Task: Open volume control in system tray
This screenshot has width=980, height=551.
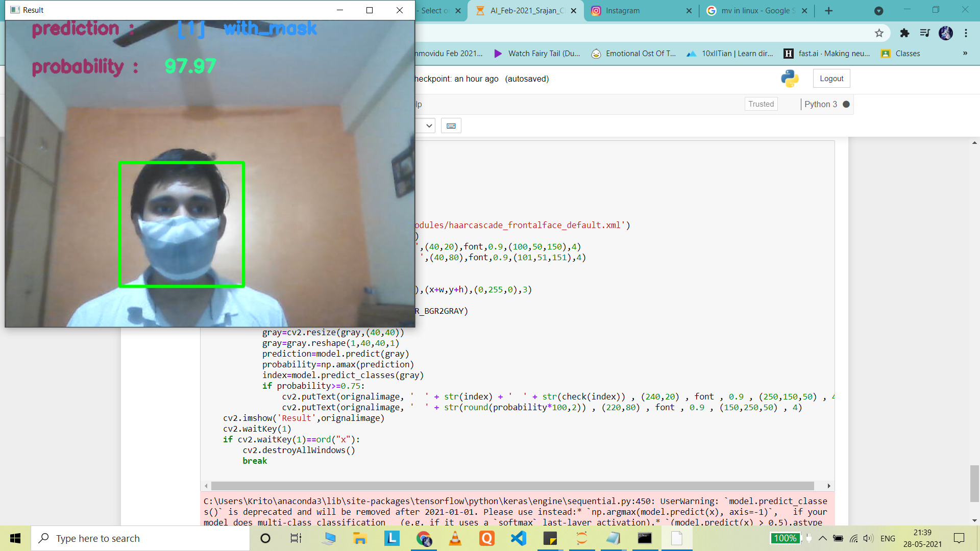Action: [x=868, y=538]
